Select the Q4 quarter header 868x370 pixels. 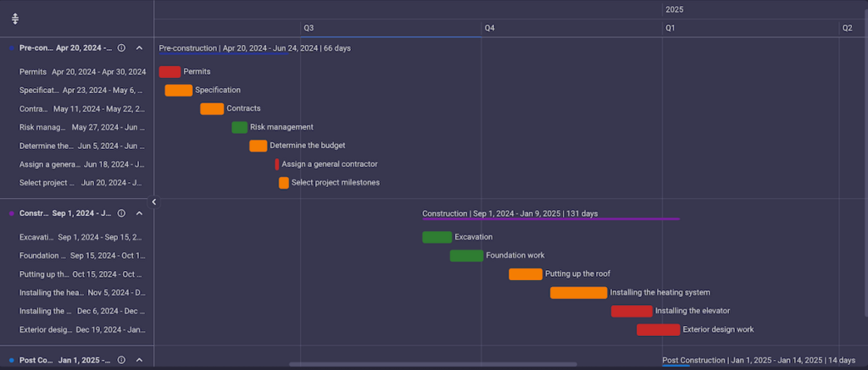(x=489, y=28)
